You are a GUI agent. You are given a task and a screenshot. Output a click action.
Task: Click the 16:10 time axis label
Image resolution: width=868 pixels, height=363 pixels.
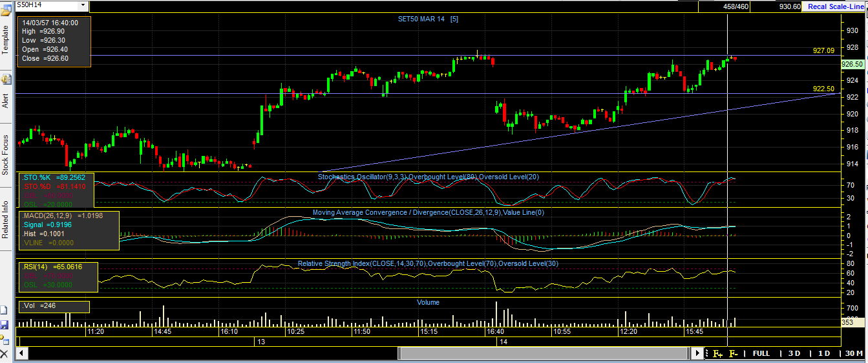coord(229,331)
